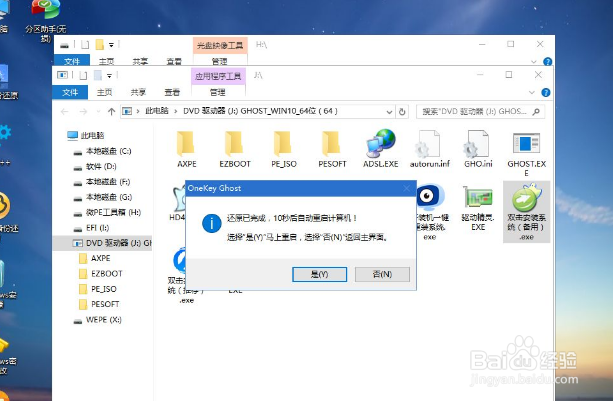Select AXPE subfolder in navigation tree
This screenshot has height=401, width=614.
click(100, 258)
